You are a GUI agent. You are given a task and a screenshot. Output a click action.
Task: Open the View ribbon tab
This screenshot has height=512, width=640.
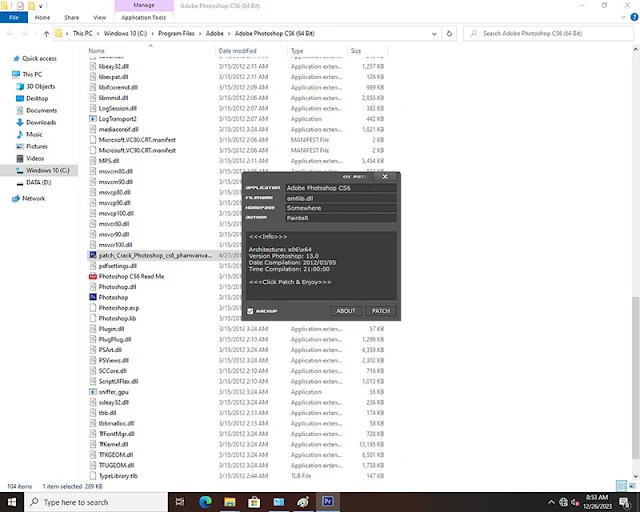[x=100, y=18]
